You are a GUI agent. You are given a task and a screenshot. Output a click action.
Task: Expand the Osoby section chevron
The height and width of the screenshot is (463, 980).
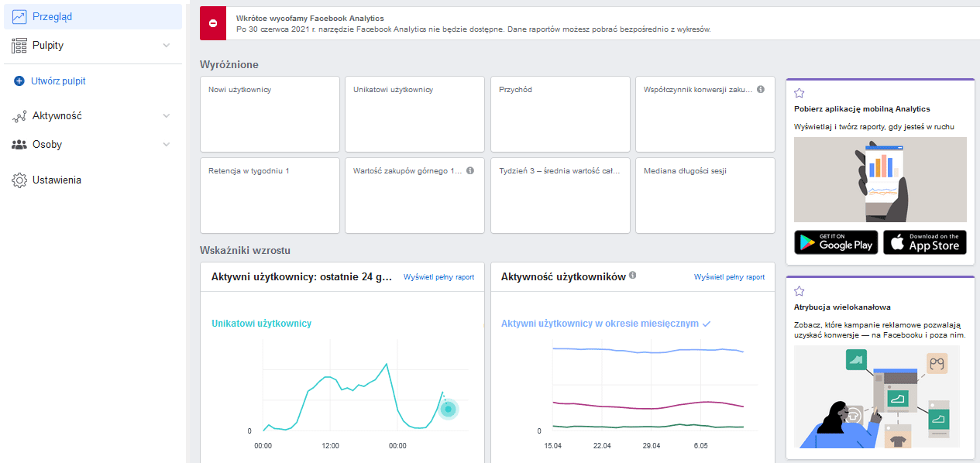(x=166, y=145)
